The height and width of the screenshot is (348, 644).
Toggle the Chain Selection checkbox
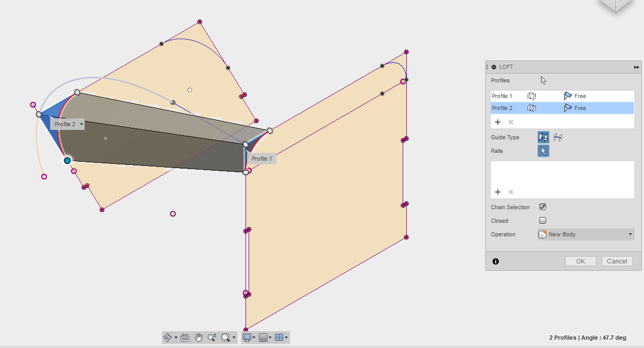pyautogui.click(x=543, y=207)
